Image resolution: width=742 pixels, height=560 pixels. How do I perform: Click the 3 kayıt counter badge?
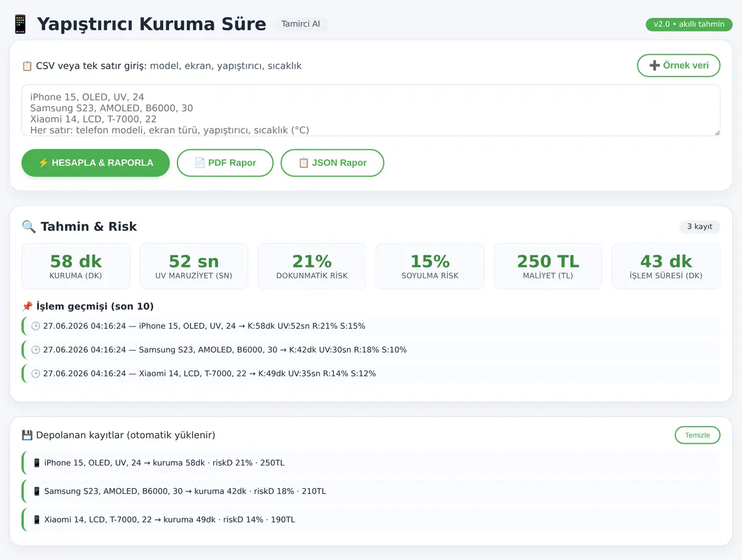point(699,226)
